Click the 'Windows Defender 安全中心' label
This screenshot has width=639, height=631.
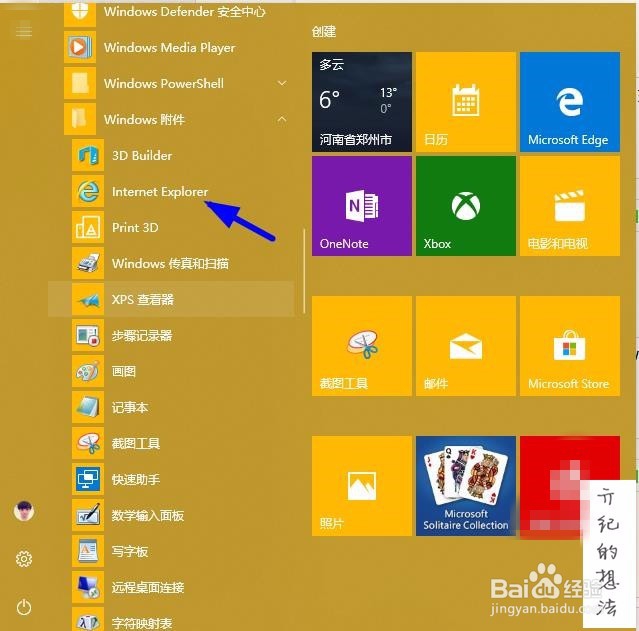[x=185, y=11]
